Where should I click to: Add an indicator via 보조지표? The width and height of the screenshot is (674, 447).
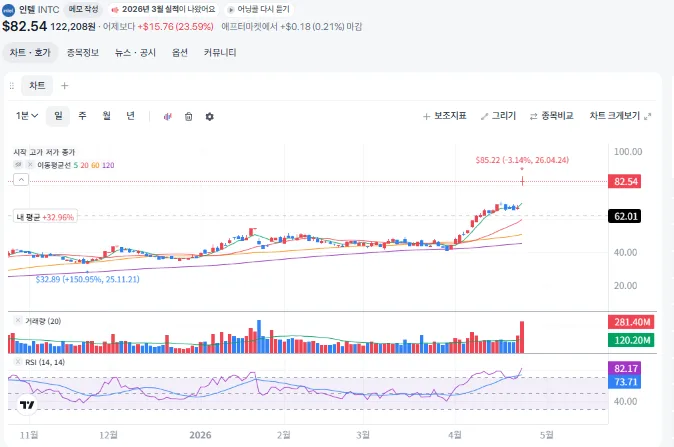444,116
